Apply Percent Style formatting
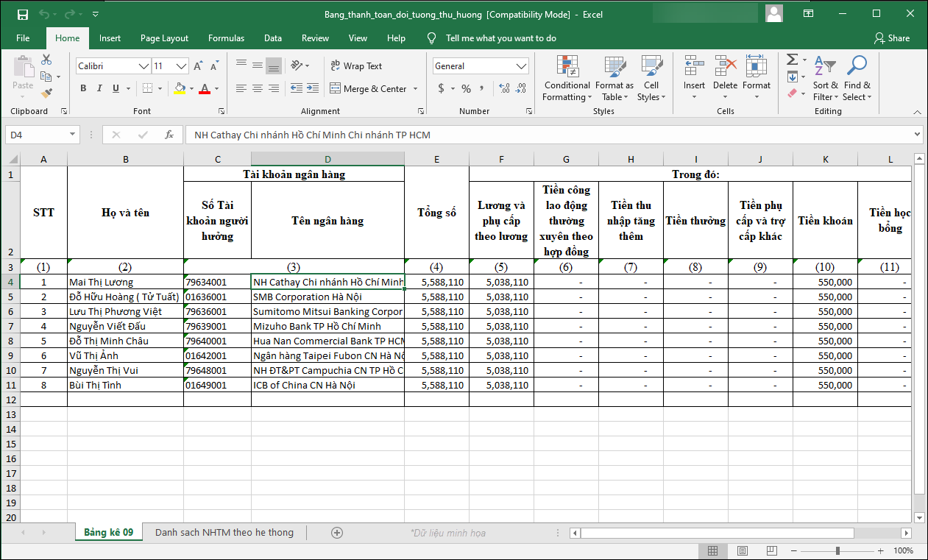Viewport: 928px width, 560px height. (466, 88)
